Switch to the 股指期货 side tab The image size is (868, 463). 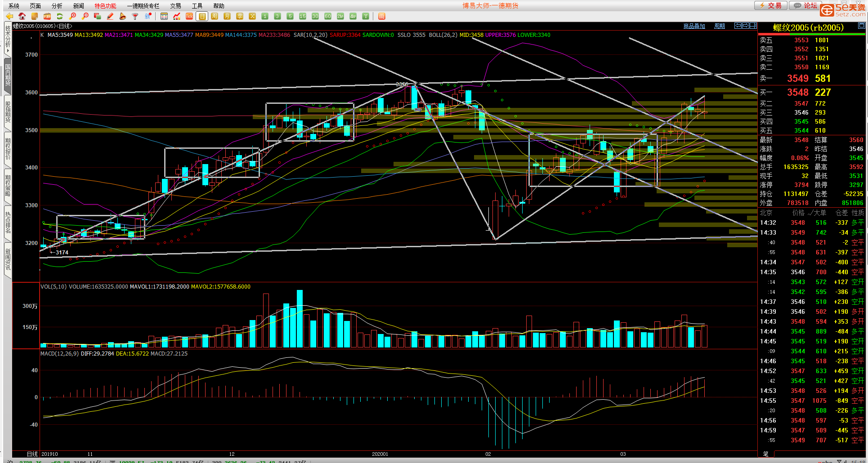8,112
